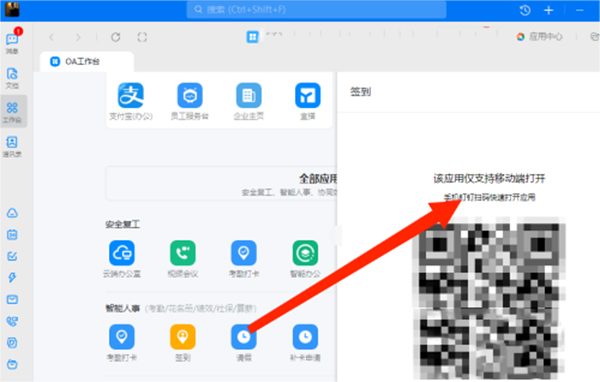Switch to the OA工作台 tab
This screenshot has width=600, height=382.
[86, 62]
